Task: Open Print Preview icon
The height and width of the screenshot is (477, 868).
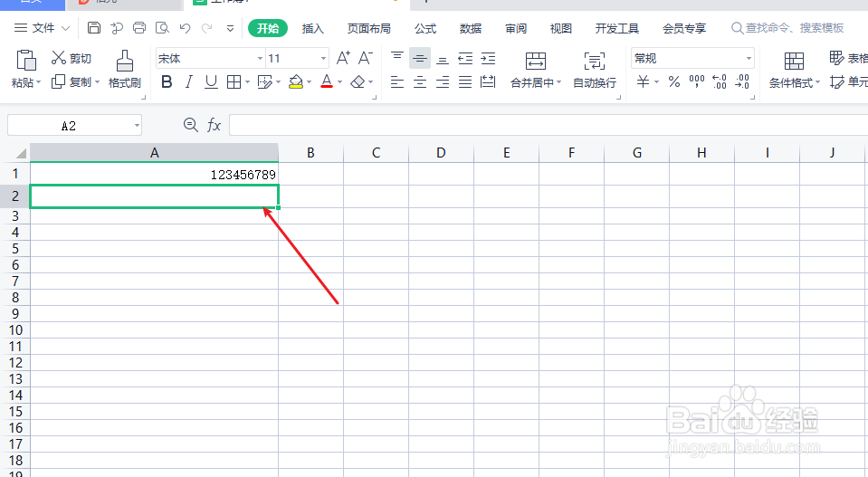Action: point(162,28)
